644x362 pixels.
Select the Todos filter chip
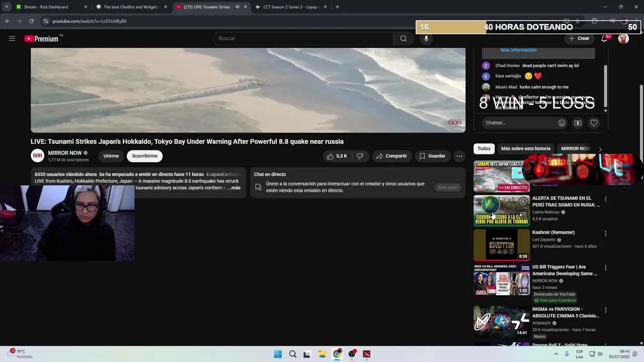tap(484, 149)
